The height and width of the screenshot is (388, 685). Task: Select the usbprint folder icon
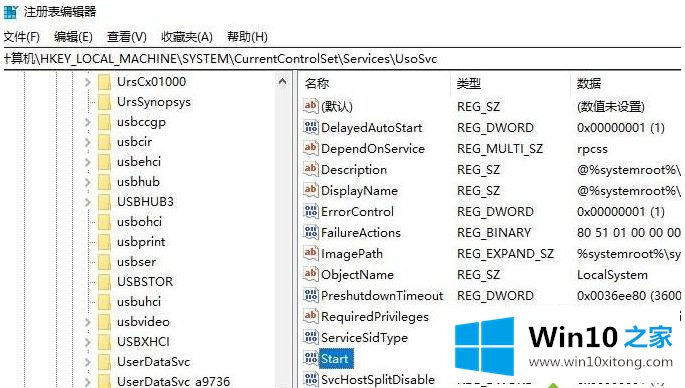click(x=104, y=242)
